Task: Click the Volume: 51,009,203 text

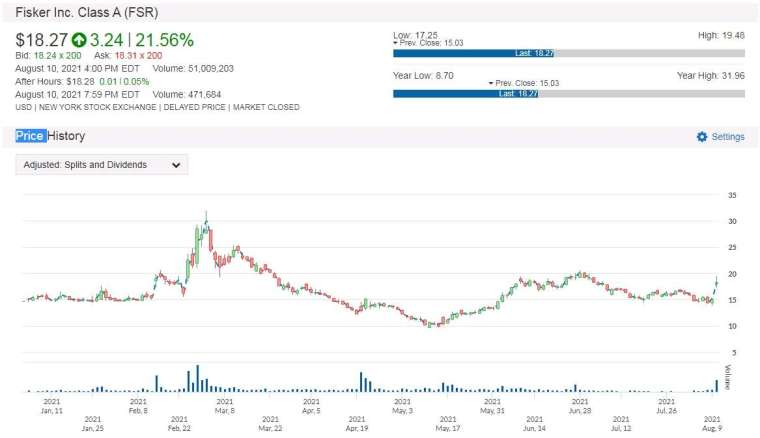Action: tap(193, 68)
